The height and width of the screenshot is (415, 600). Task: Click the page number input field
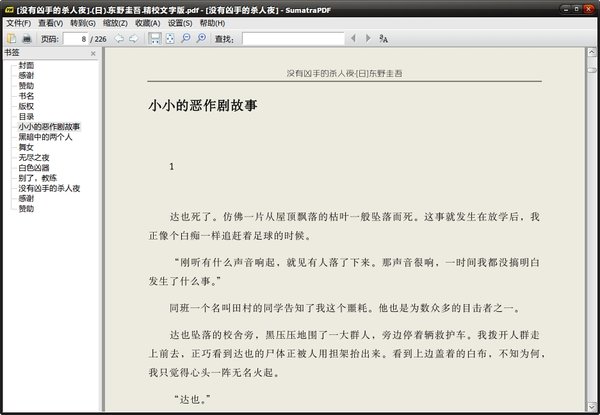(76, 39)
